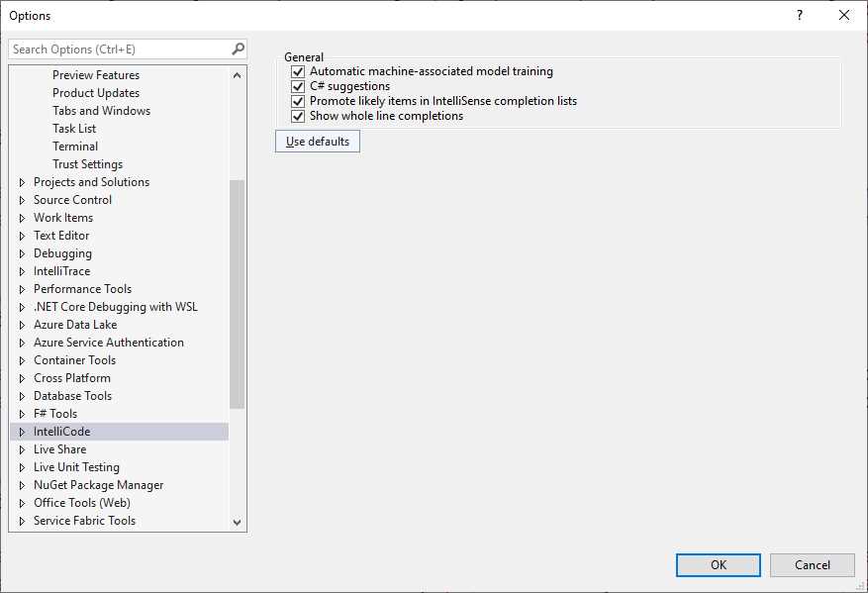
Task: Expand the IntelliCode tree node
Action: tap(23, 432)
